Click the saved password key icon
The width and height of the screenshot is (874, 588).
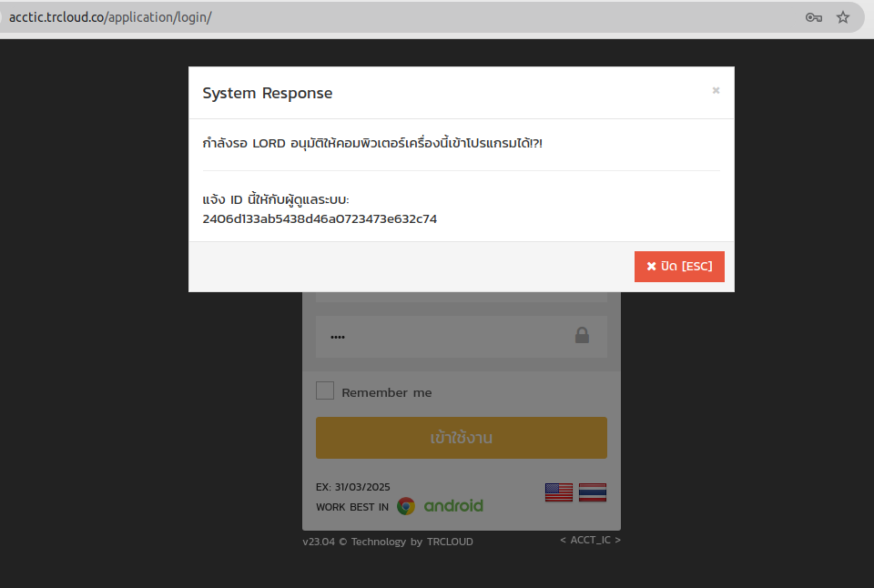click(814, 17)
